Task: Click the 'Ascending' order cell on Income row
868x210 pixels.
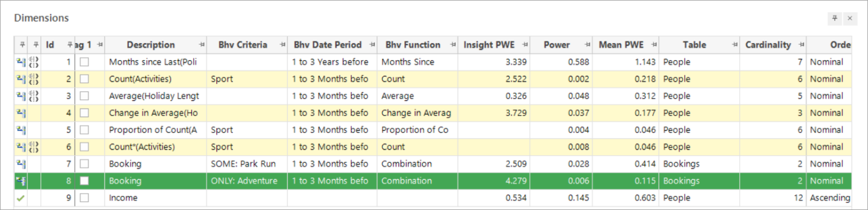Action: click(x=829, y=198)
